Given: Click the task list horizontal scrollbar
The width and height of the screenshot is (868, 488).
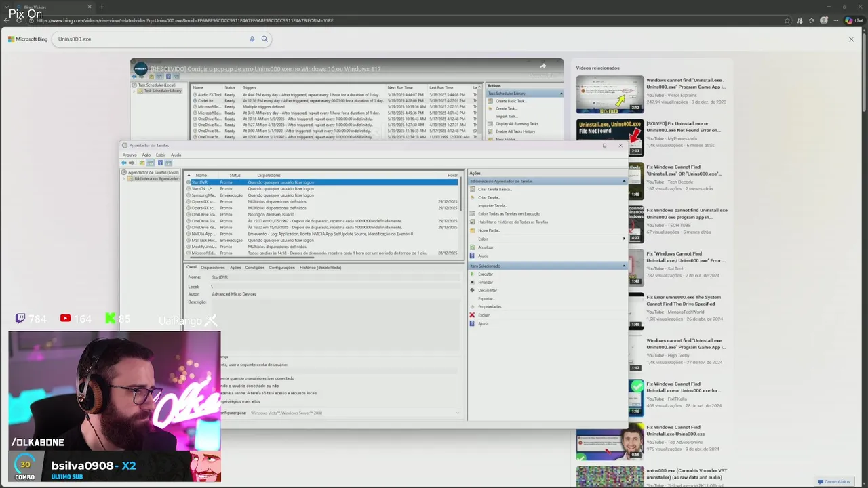Looking at the screenshot, I should 251,258.
